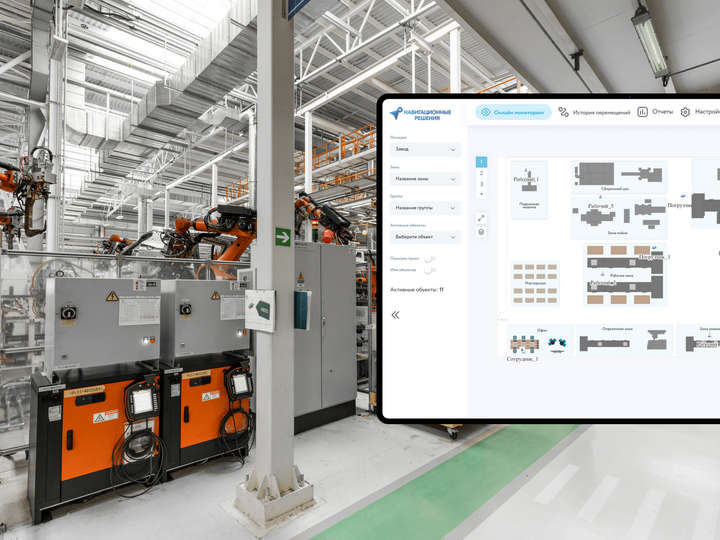Select floor 1 in level selector

tap(481, 162)
